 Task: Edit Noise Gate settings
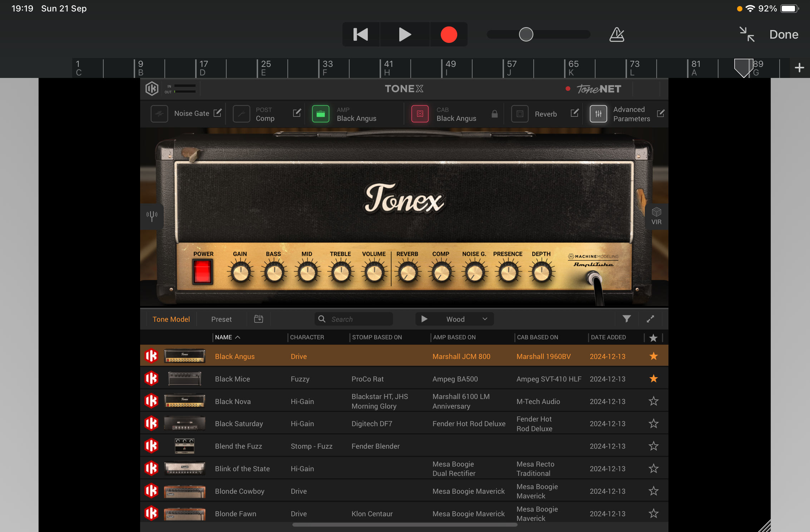point(217,113)
